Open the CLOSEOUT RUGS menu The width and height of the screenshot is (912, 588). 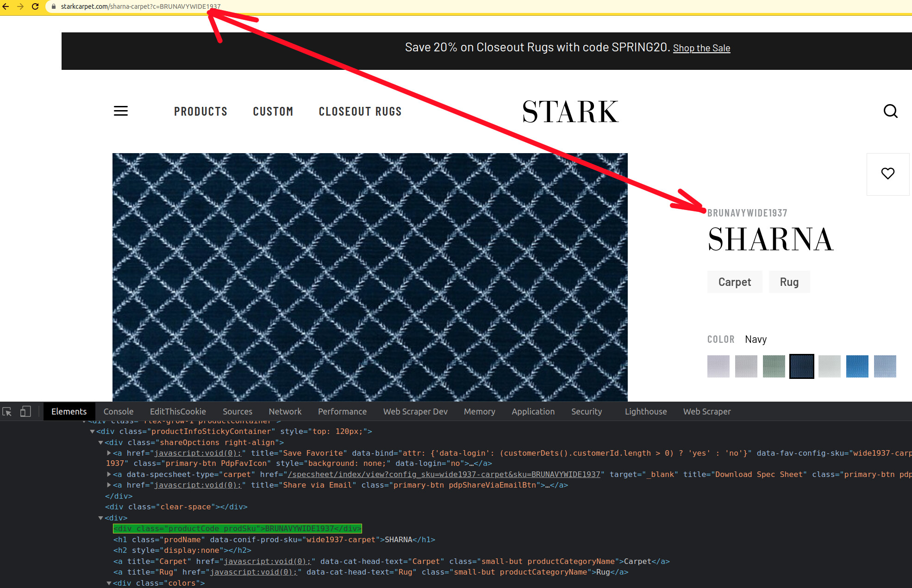360,111
